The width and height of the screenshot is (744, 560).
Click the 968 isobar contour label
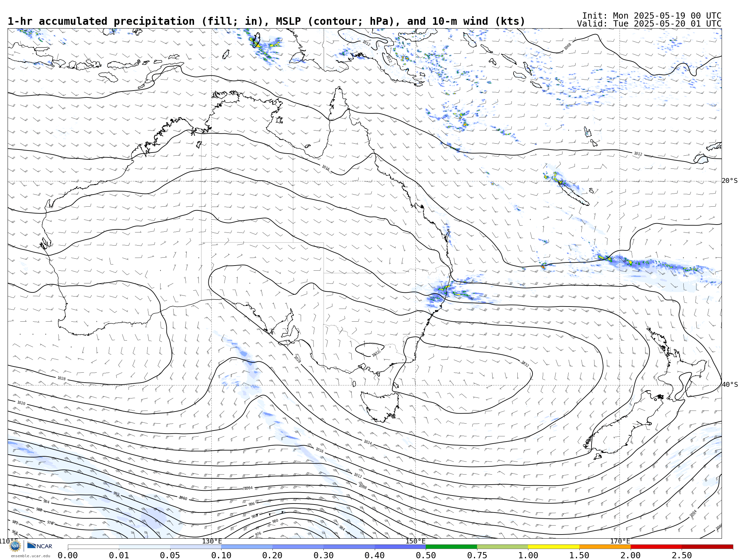pyautogui.click(x=14, y=532)
